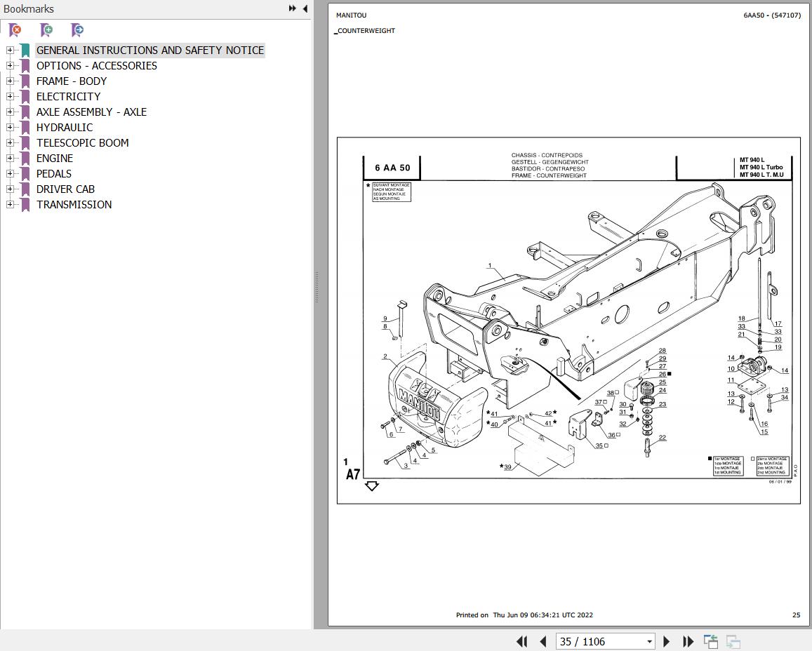Click the FRAME - COUNTERWEIGHT diagram title
Viewport: 812px width, 651px height.
click(549, 175)
